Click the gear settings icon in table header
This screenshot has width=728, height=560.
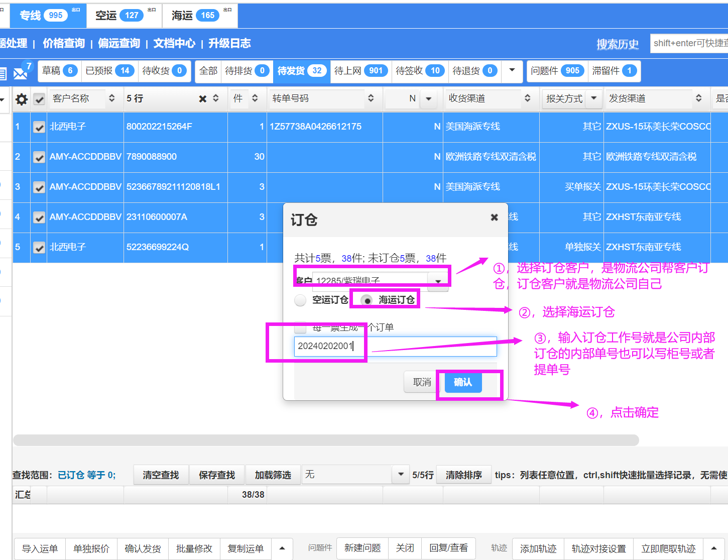(22, 99)
